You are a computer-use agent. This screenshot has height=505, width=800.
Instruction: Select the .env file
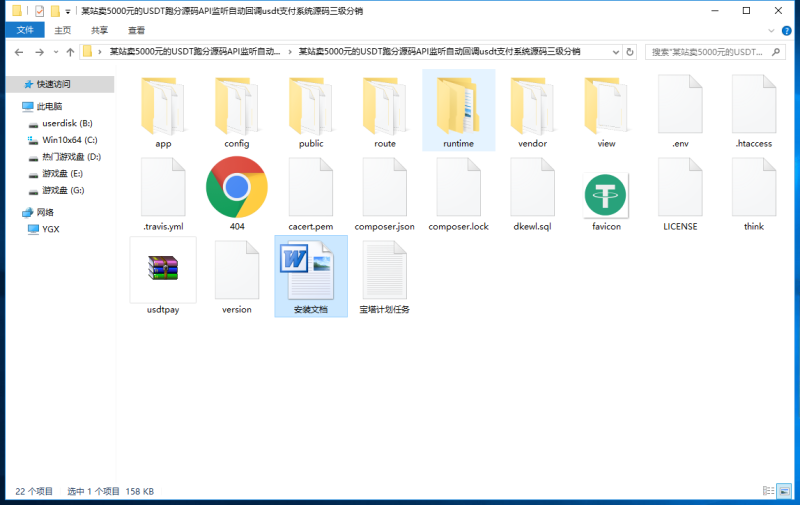[680, 113]
